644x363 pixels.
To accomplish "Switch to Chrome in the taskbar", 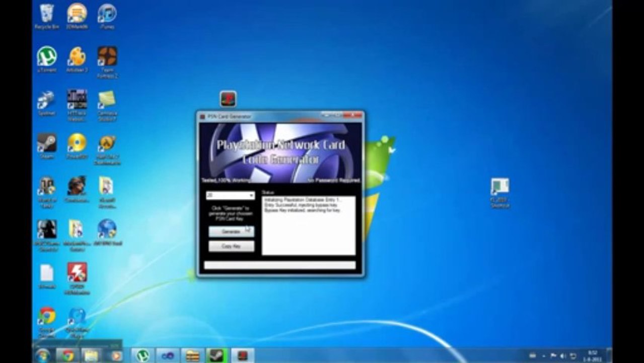I will coord(68,355).
